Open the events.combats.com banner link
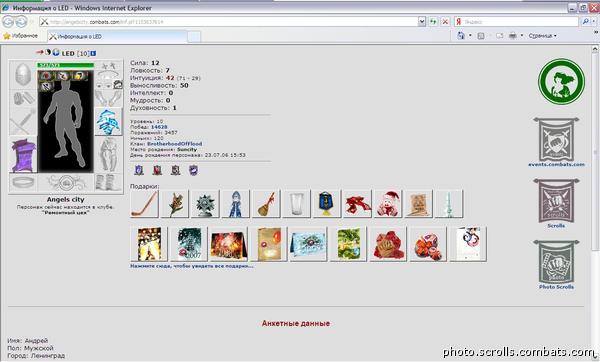 point(556,142)
